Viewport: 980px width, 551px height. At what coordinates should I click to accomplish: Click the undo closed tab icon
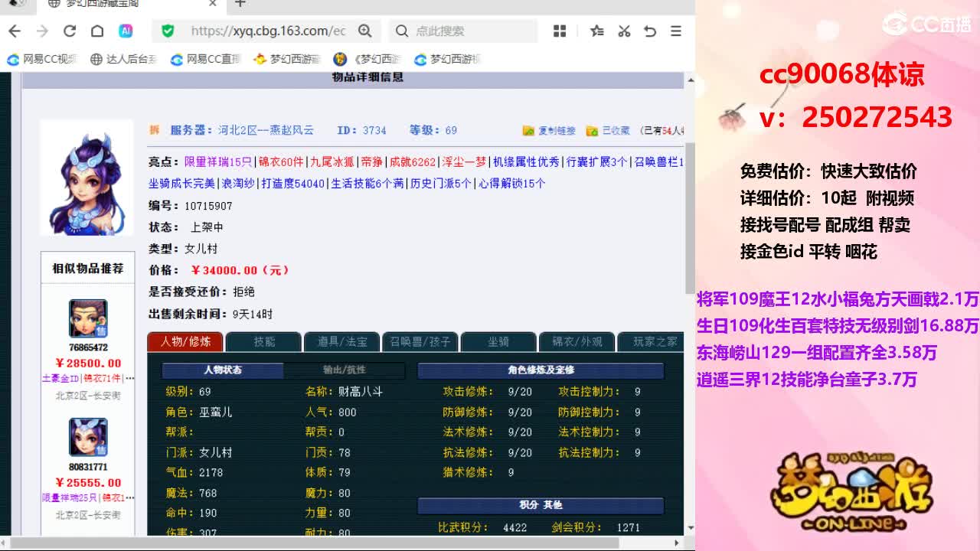click(x=650, y=31)
